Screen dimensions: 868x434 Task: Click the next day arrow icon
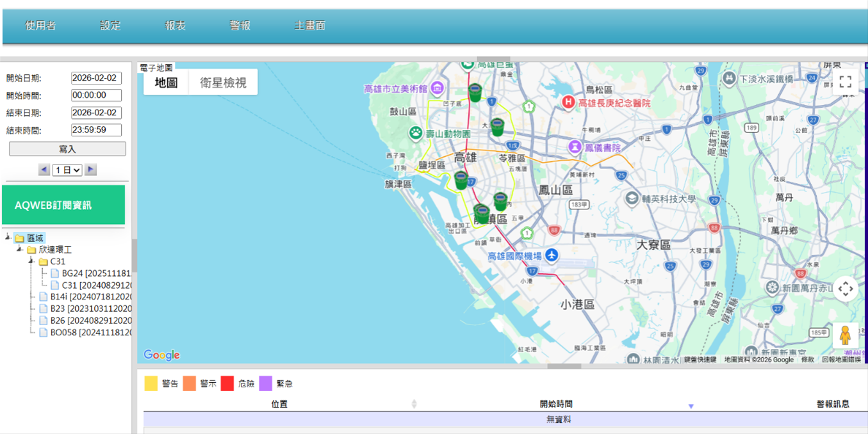point(91,170)
